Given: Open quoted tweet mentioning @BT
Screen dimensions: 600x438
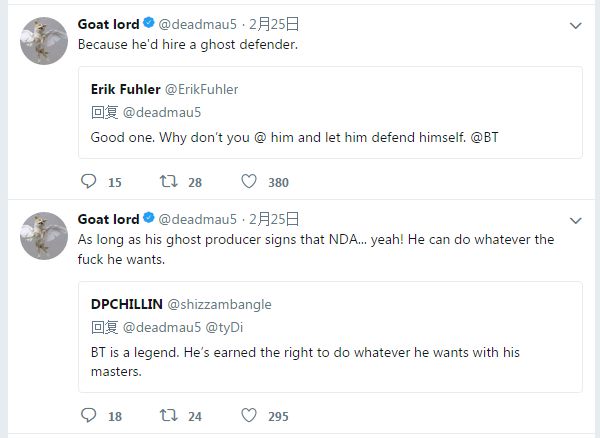Looking at the screenshot, I should 330,137.
